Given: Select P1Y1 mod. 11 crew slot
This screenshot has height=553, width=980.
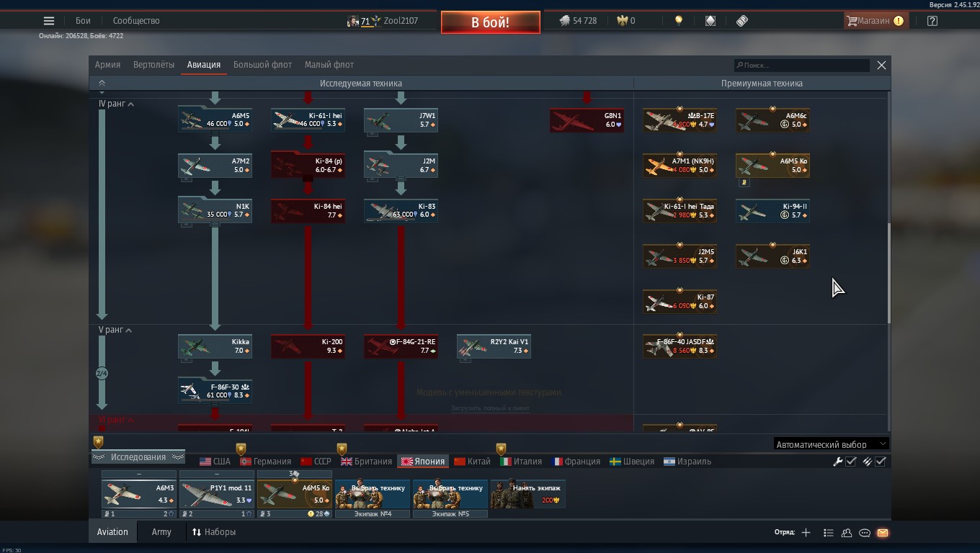Looking at the screenshot, I should pyautogui.click(x=217, y=494).
